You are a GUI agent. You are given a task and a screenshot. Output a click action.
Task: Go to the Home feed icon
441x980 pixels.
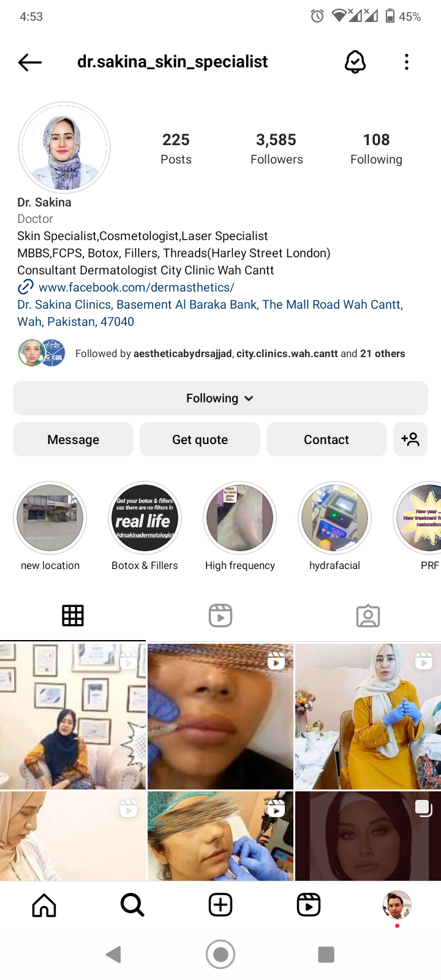[x=44, y=905]
